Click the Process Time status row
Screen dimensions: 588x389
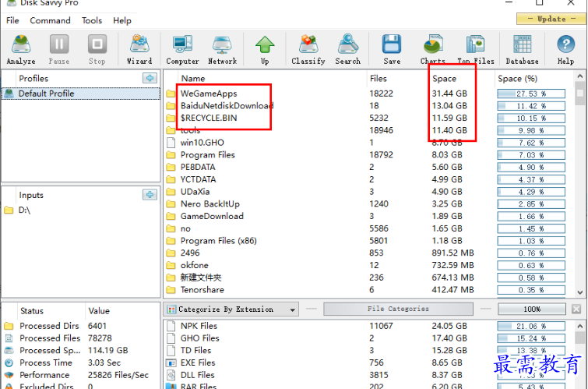click(81, 362)
